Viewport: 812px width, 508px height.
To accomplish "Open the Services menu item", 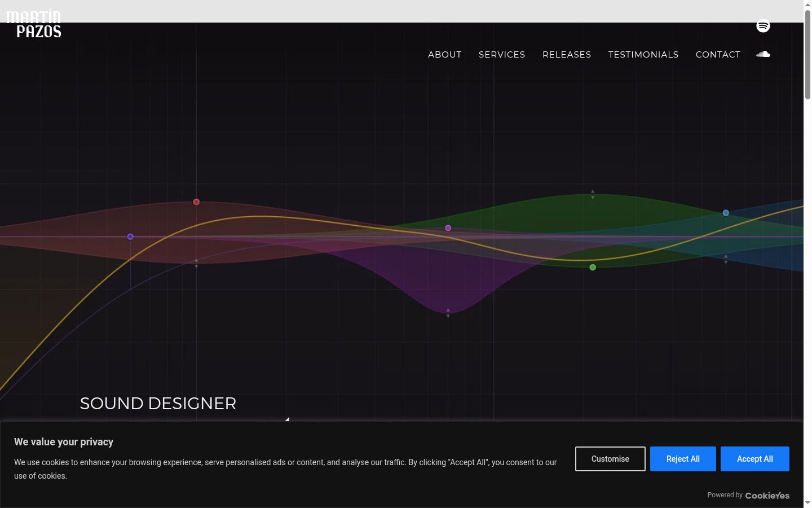I will (502, 55).
